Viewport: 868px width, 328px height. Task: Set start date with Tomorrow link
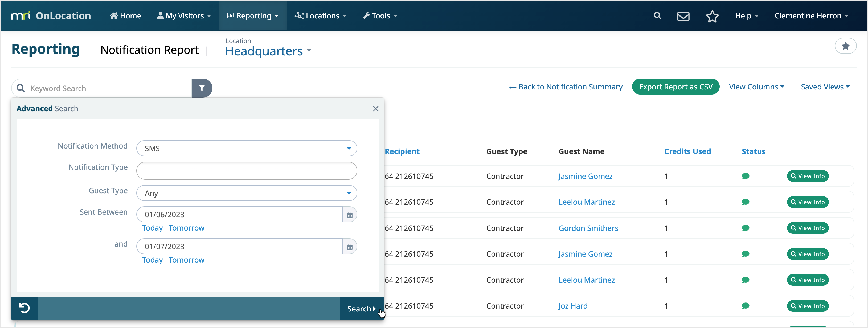[186, 228]
